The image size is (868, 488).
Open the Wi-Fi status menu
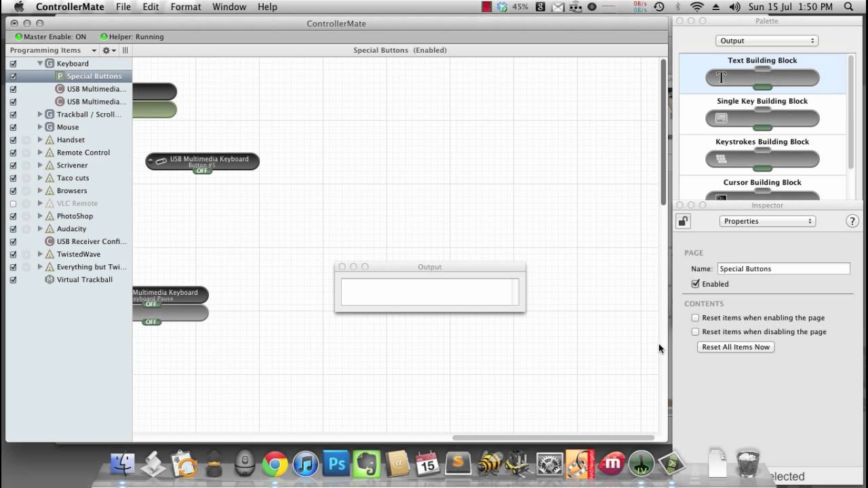[x=696, y=7]
